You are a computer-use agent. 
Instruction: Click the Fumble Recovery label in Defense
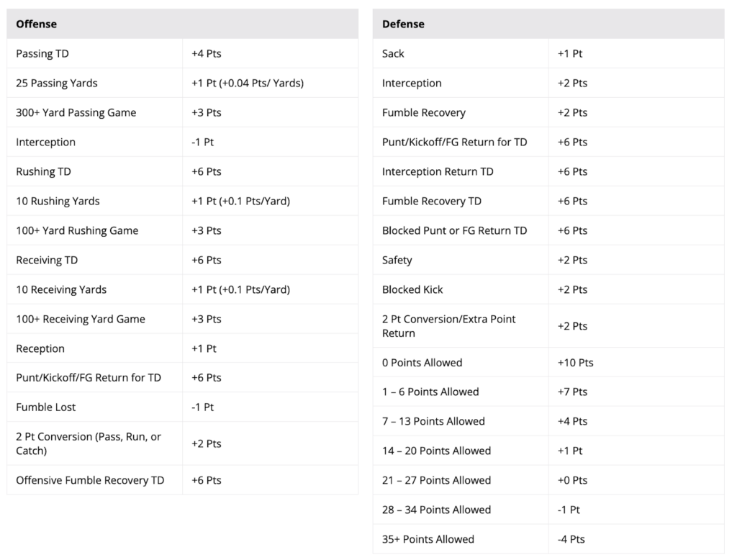424,112
